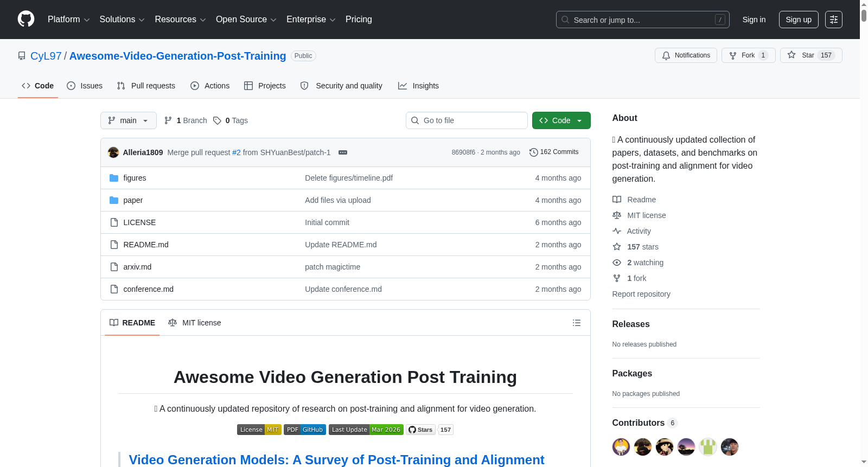The image size is (868, 467).
Task: Switch to the Insights tab
Action: point(418,86)
